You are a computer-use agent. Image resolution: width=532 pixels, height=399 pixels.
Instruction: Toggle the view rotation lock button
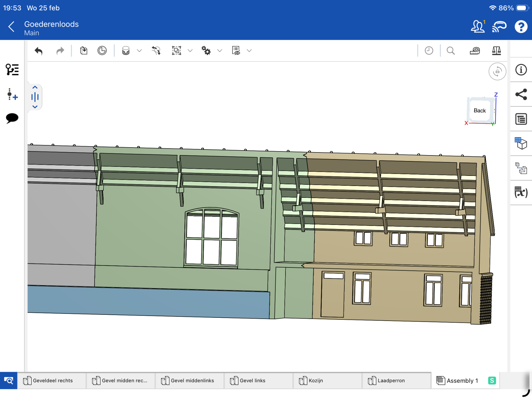(x=497, y=71)
